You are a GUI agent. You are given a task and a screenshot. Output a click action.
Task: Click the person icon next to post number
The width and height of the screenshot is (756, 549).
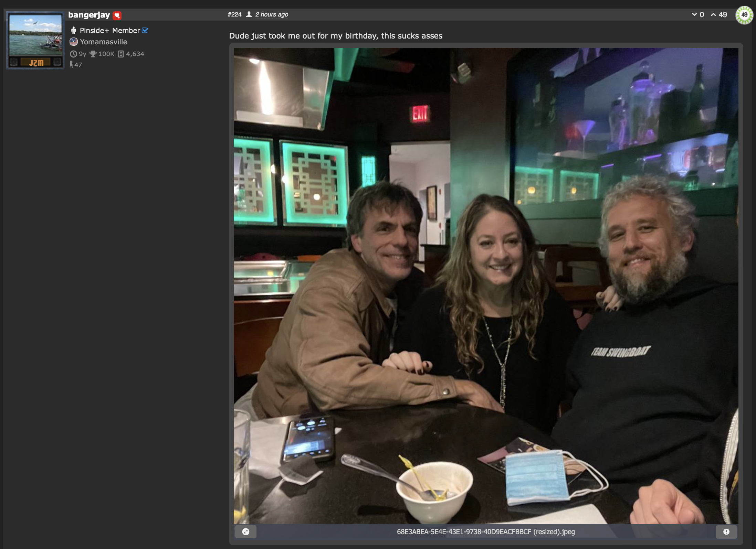249,14
